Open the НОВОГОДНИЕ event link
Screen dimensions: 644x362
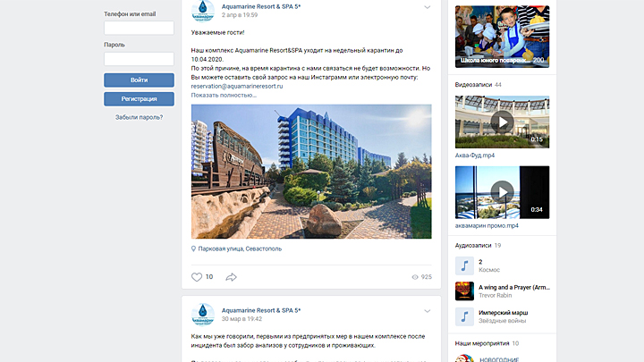(x=499, y=359)
